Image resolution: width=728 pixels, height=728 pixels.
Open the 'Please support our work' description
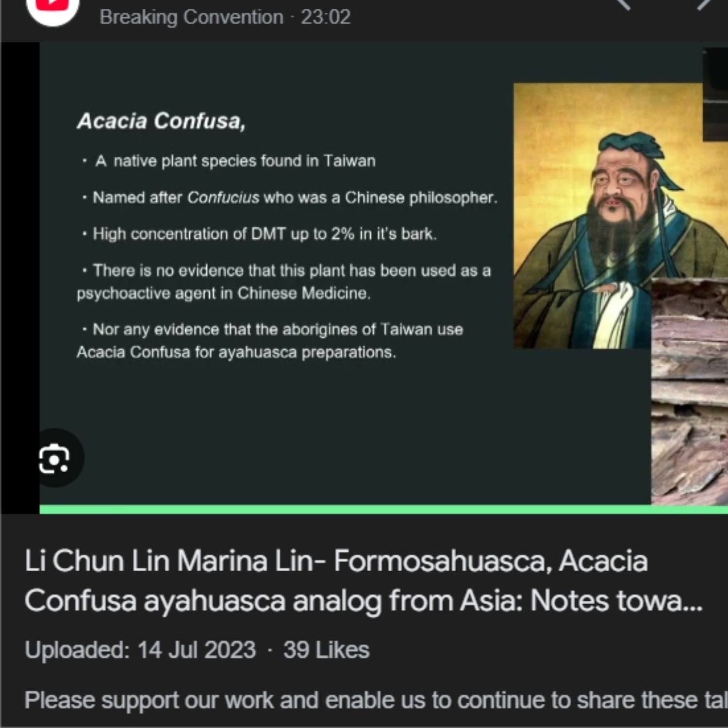click(x=376, y=700)
